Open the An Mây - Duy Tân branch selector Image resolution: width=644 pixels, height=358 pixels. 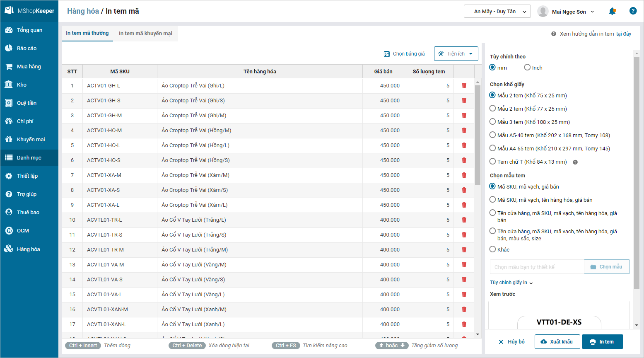coord(497,12)
